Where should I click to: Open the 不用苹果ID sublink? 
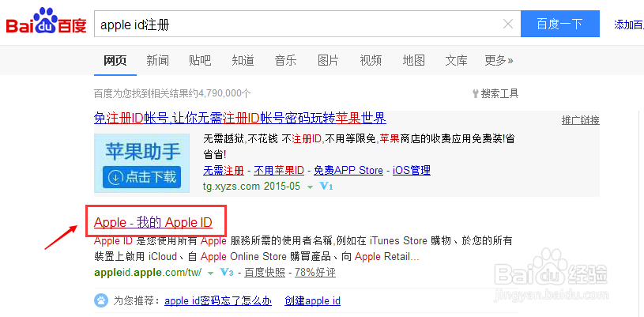click(x=279, y=170)
